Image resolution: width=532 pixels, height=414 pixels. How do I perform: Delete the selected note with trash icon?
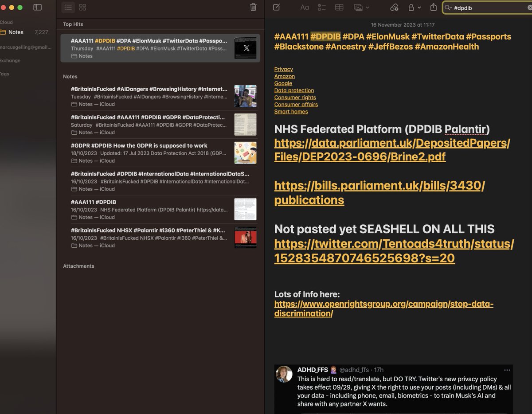[253, 7]
